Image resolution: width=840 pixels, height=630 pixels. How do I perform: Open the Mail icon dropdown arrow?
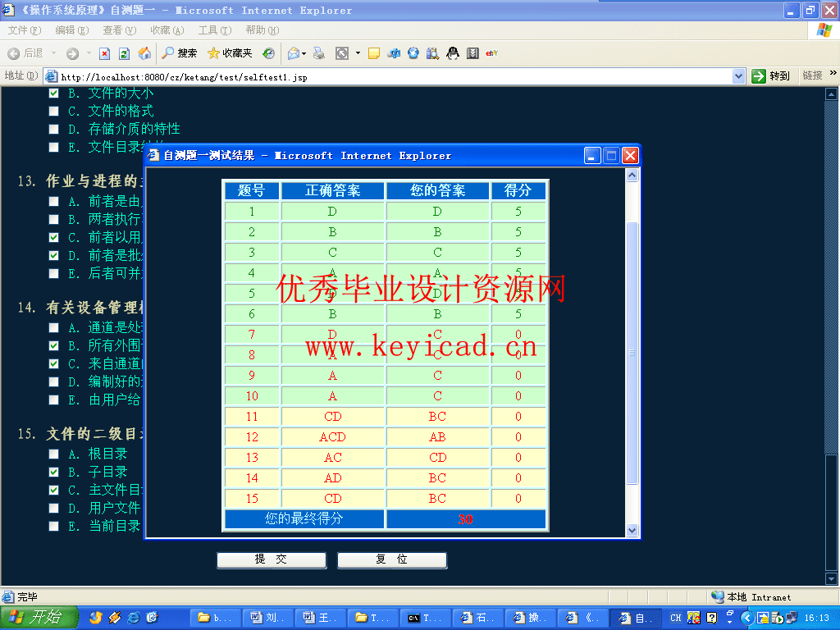click(304, 53)
